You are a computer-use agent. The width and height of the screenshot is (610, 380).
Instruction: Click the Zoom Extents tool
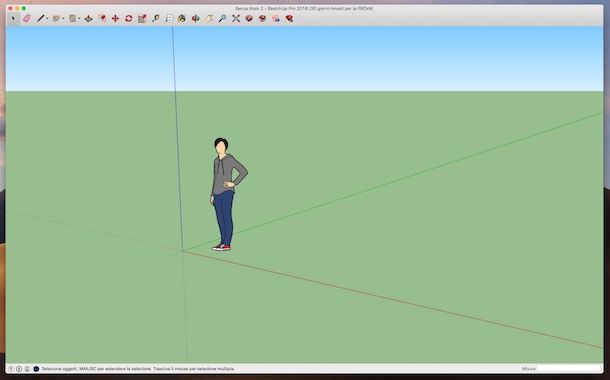(236, 18)
